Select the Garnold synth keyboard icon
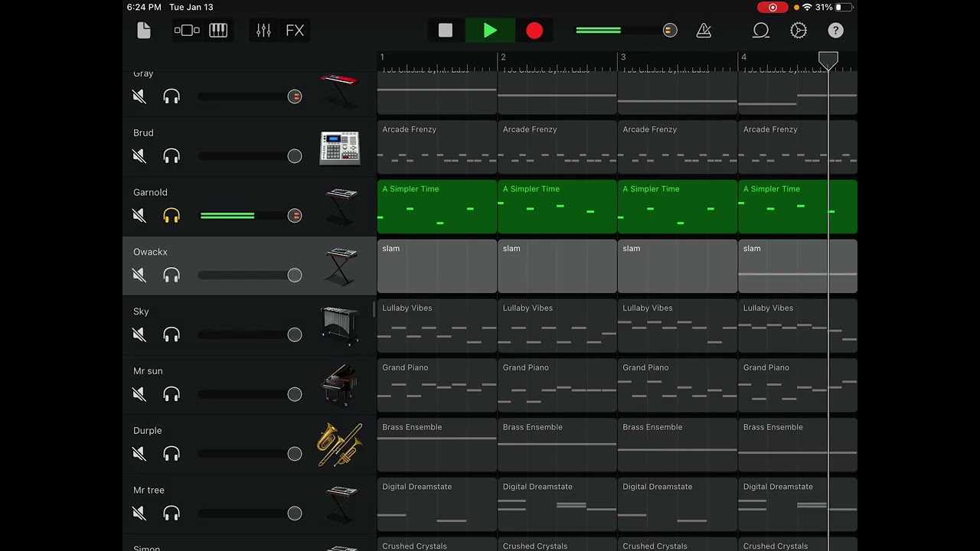The width and height of the screenshot is (980, 551). 341,207
